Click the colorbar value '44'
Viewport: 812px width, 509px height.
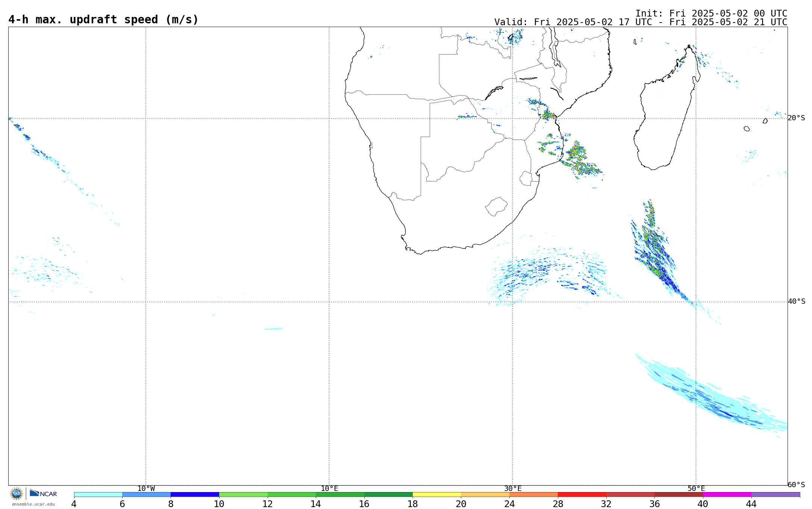pos(751,504)
